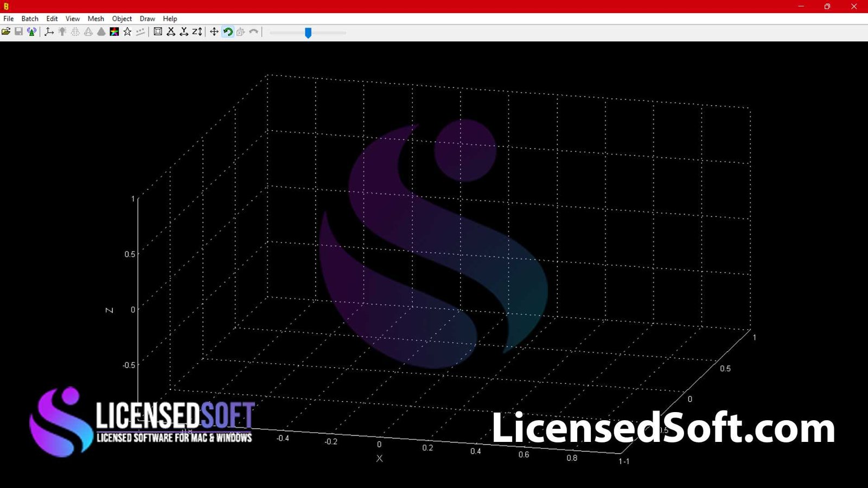The height and width of the screenshot is (488, 868).
Task: Select the pan move arrows tool
Action: 214,32
